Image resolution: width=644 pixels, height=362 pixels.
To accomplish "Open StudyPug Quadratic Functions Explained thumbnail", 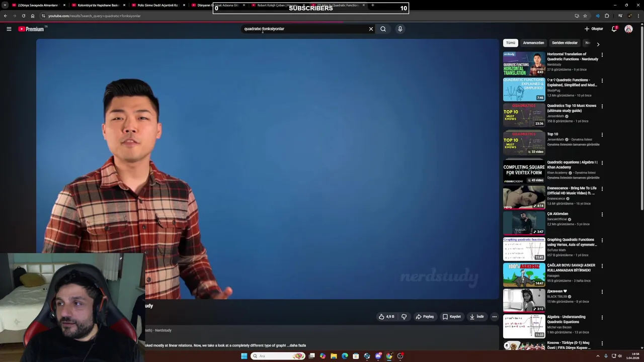I will [x=524, y=89].
